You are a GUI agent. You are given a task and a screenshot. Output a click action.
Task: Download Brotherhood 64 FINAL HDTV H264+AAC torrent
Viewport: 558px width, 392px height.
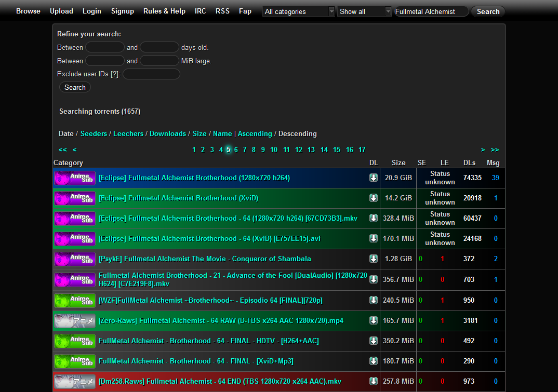pos(374,341)
